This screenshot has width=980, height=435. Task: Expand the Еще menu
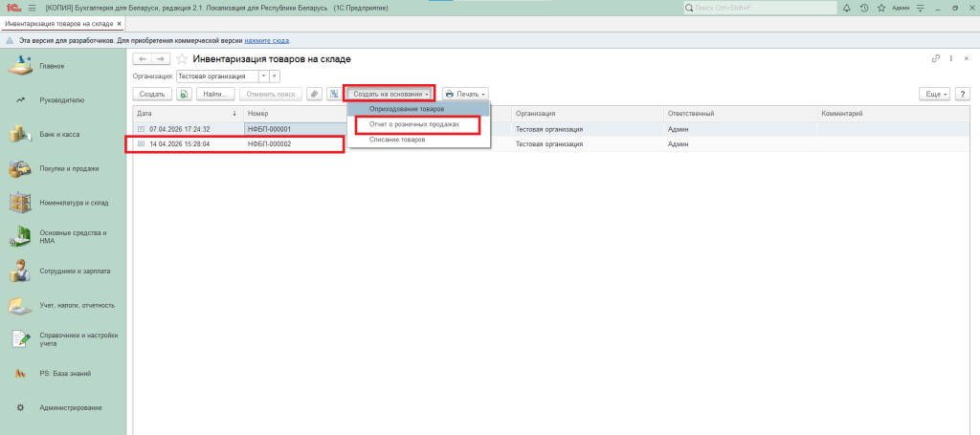934,94
